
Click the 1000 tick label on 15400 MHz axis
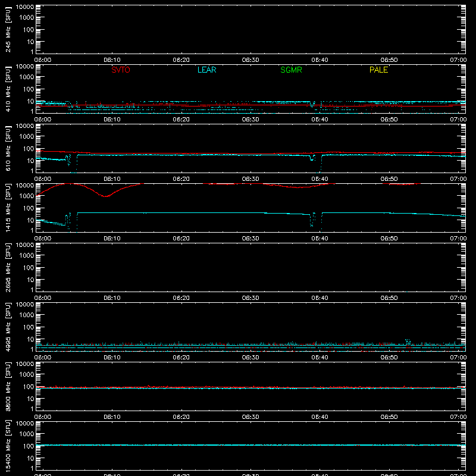(x=27, y=434)
